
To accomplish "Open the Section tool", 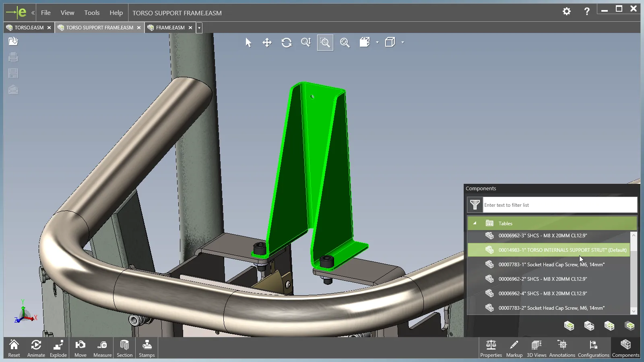I will pyautogui.click(x=124, y=348).
